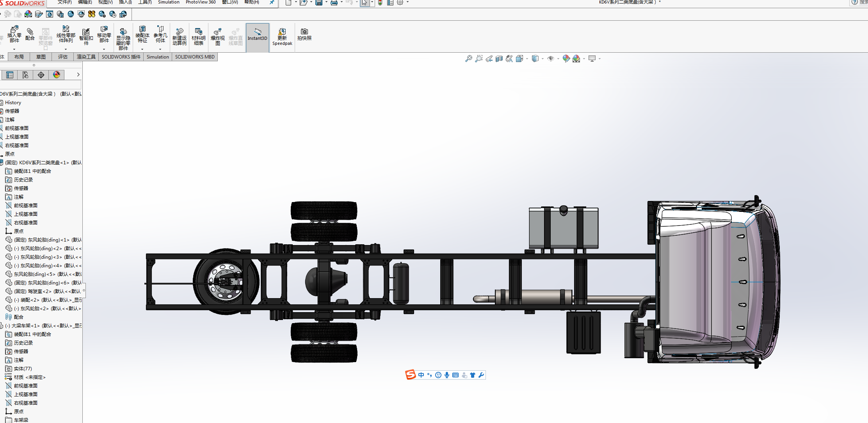868x423 pixels.
Task: Click 显示隐藏的零部件 show hidden components
Action: 123,39
